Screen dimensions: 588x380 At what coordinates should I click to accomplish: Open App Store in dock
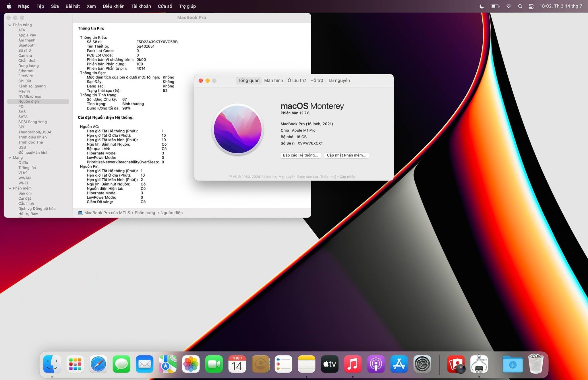pos(399,364)
